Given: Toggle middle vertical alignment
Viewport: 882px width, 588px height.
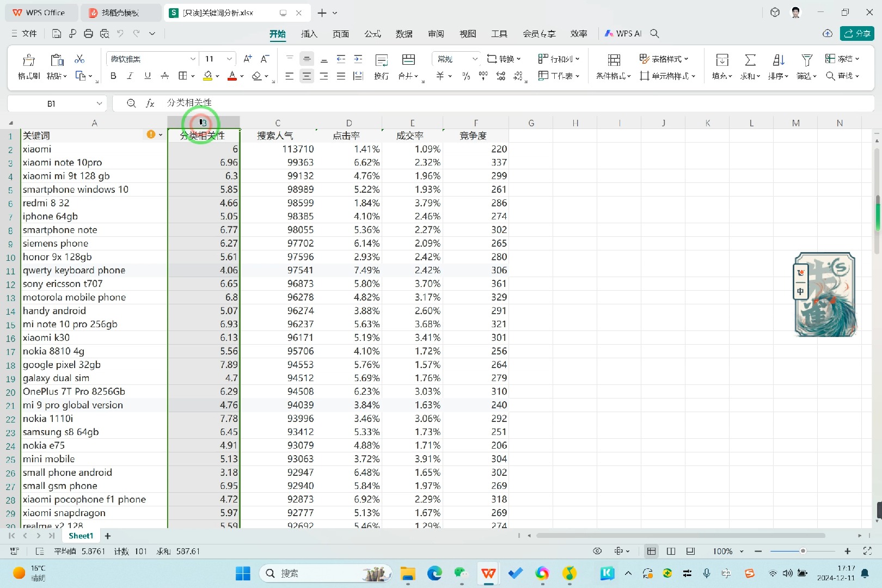Looking at the screenshot, I should click(307, 59).
